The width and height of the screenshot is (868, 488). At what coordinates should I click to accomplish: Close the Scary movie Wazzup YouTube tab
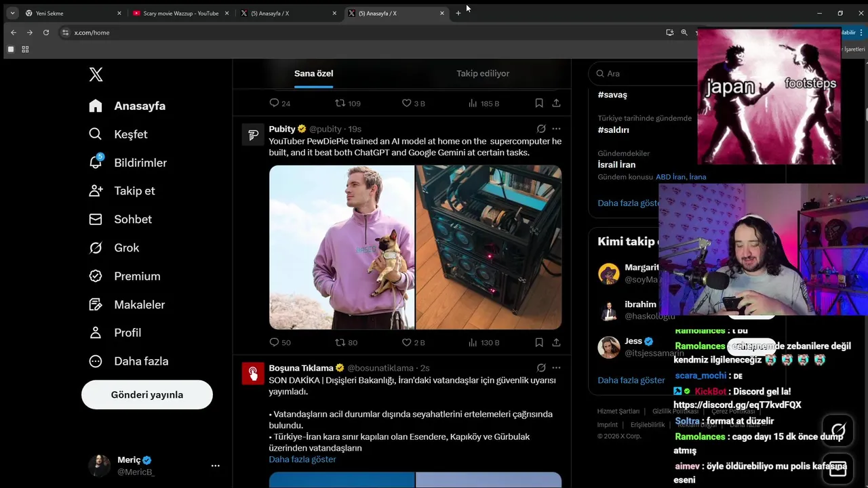click(226, 14)
